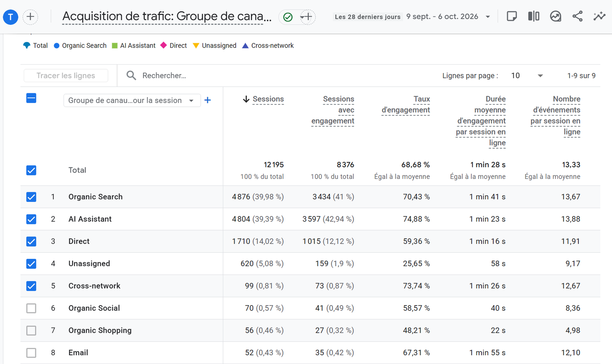
Task: Click the add filter plus icon beside checkmark
Action: (307, 17)
